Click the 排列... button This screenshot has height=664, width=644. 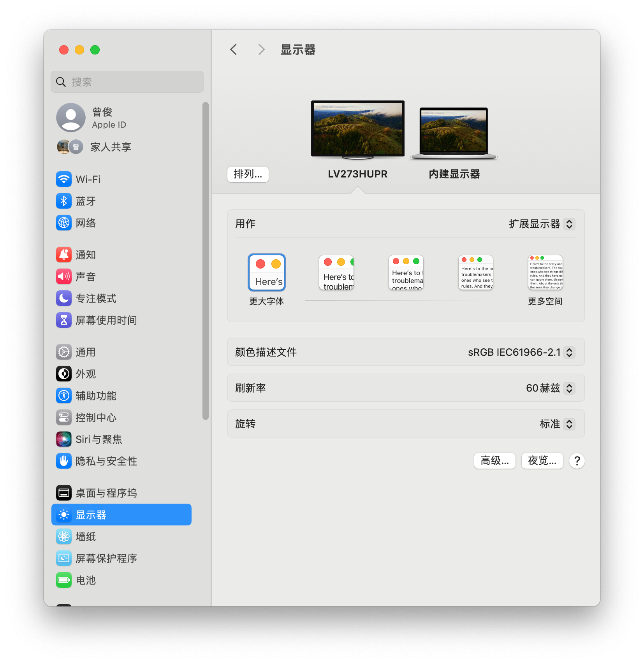pyautogui.click(x=248, y=174)
